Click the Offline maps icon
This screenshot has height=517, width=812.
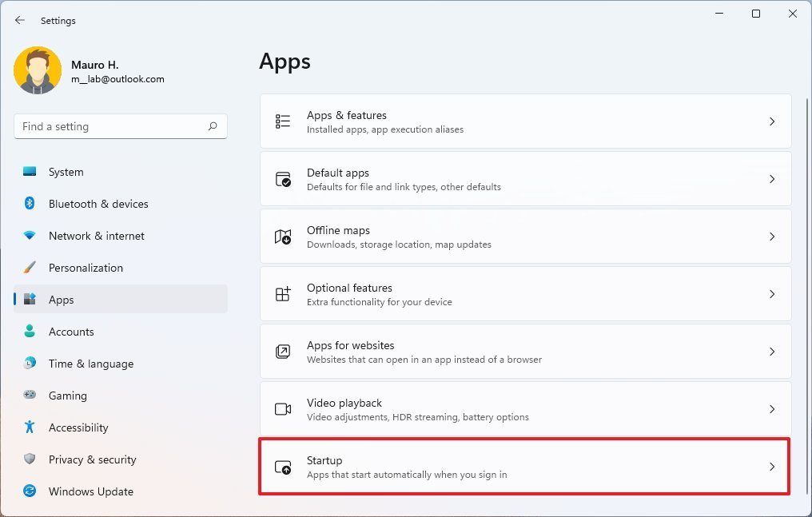[282, 236]
